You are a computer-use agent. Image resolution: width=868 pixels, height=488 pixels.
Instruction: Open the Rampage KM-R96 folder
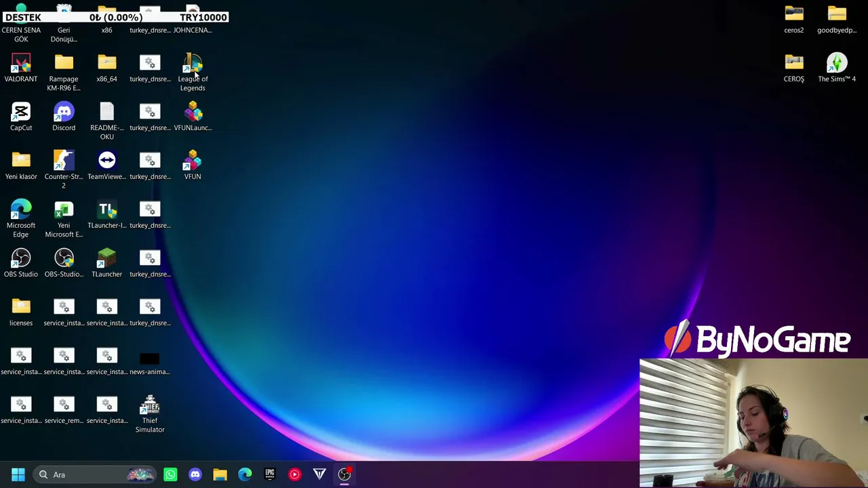64,73
